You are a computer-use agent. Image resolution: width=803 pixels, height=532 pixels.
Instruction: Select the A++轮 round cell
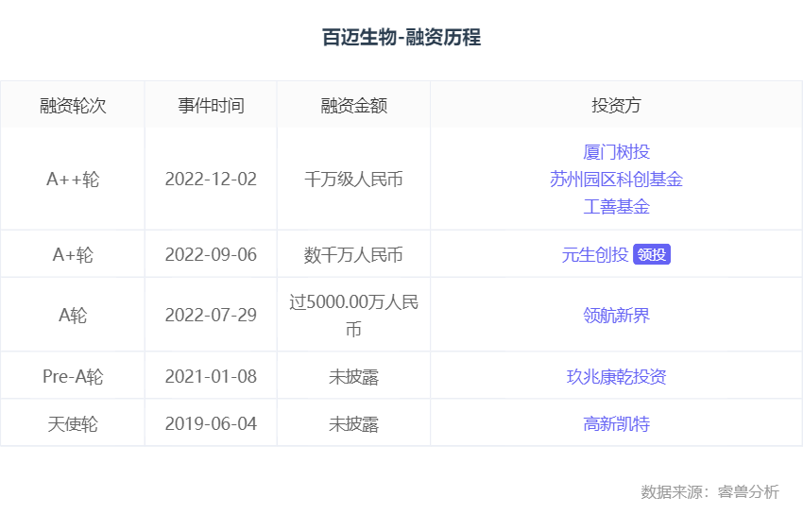pyautogui.click(x=73, y=180)
